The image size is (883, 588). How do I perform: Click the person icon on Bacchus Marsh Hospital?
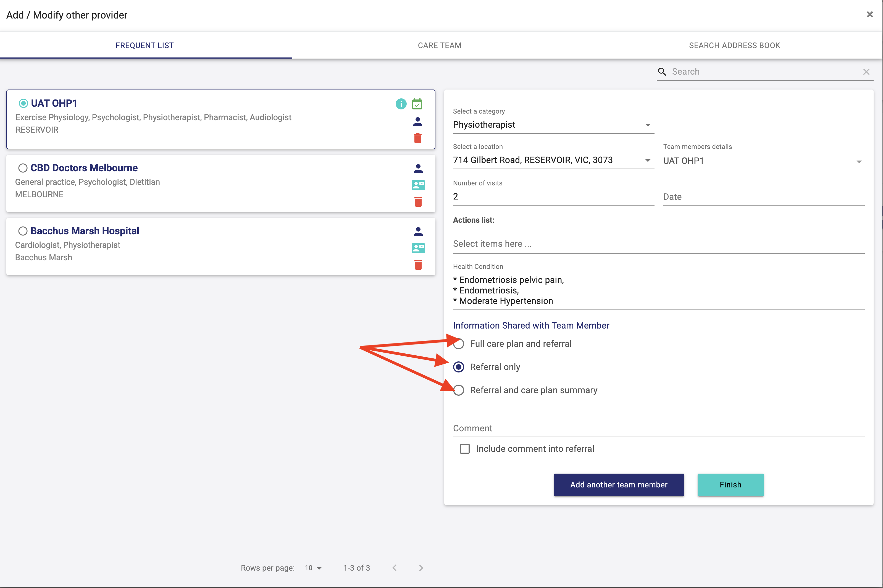[418, 231]
